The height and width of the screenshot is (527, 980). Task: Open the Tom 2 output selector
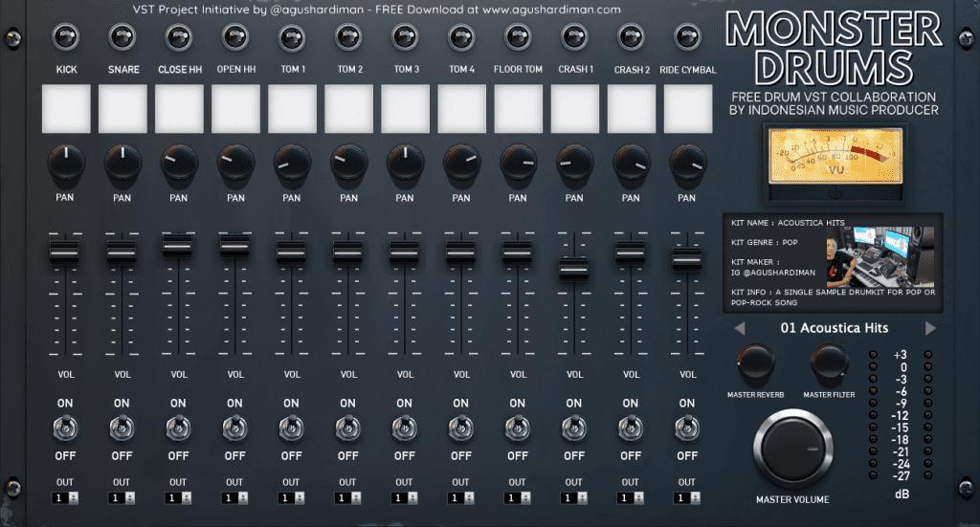pos(348,498)
